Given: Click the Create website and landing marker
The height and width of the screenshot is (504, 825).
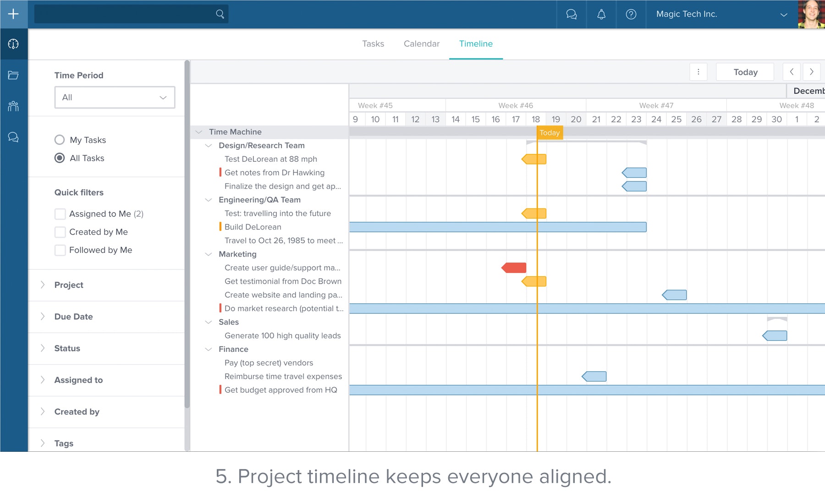Looking at the screenshot, I should [674, 295].
